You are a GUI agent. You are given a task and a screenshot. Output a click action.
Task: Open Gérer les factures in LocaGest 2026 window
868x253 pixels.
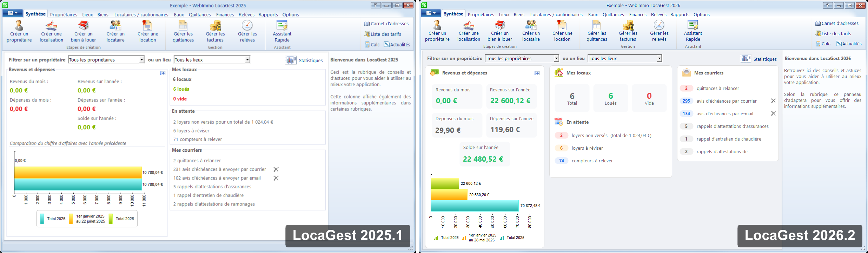pyautogui.click(x=628, y=31)
